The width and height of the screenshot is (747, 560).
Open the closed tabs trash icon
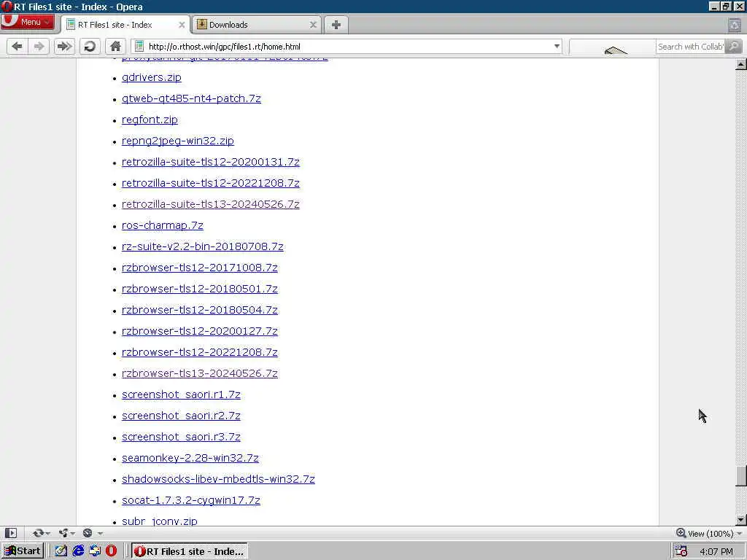click(x=734, y=25)
